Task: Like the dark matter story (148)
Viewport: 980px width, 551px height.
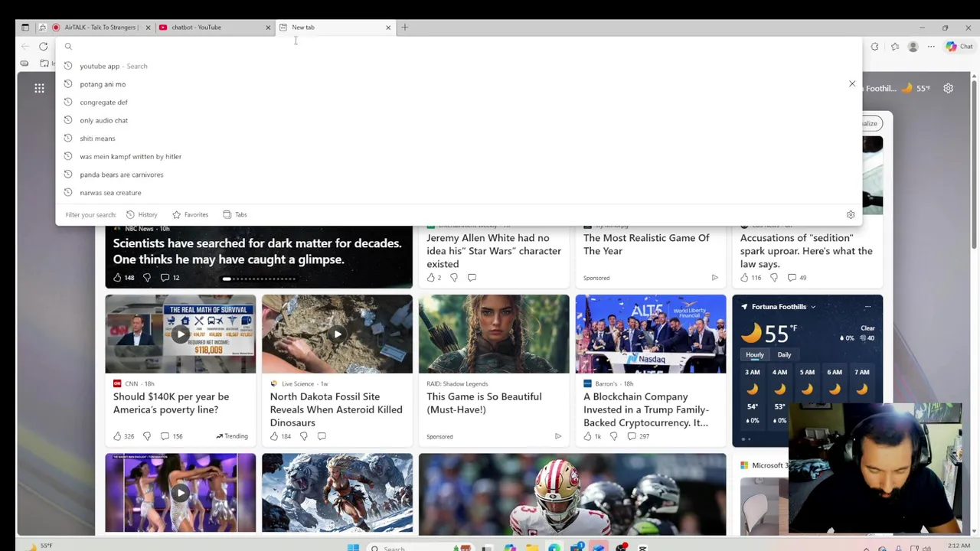Action: (124, 278)
